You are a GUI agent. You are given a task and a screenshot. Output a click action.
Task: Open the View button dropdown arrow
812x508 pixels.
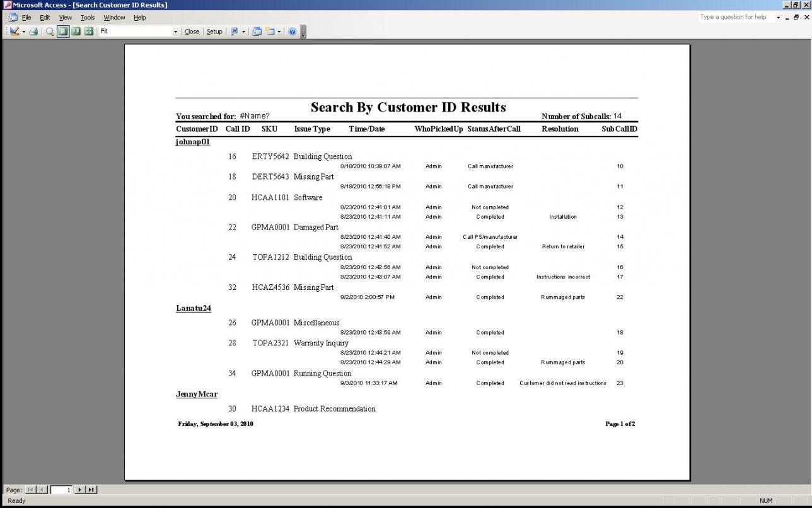click(24, 31)
